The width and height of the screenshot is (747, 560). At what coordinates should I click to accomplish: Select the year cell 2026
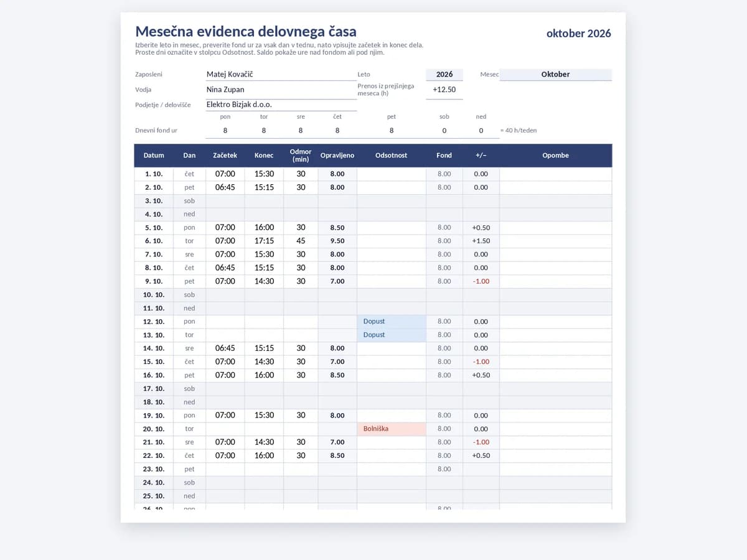[444, 74]
